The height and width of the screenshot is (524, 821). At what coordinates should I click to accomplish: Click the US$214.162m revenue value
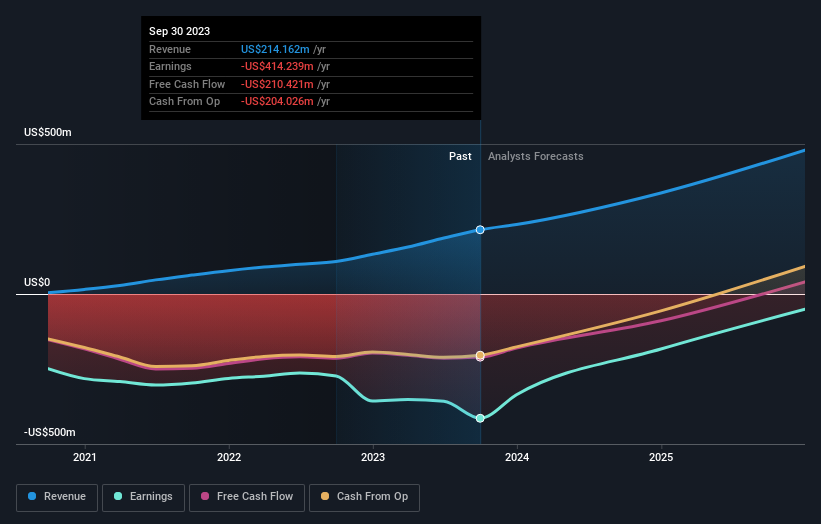[x=275, y=49]
